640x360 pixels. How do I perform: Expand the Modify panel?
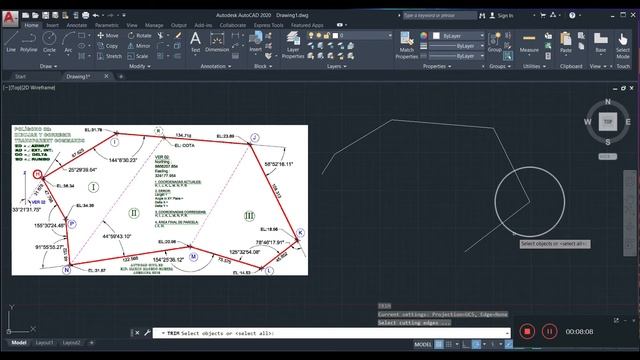[x=140, y=66]
